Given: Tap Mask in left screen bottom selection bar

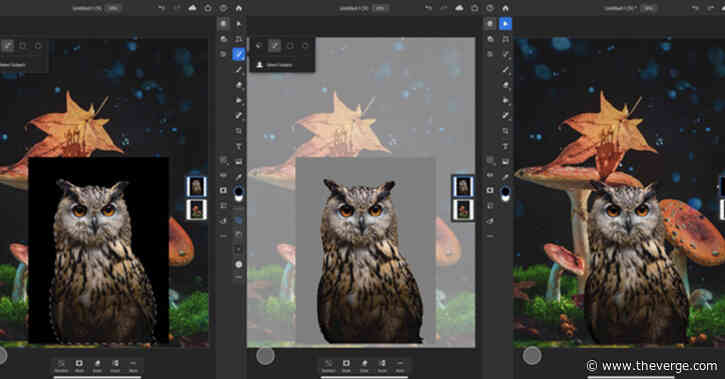Looking at the screenshot, I should 79,366.
